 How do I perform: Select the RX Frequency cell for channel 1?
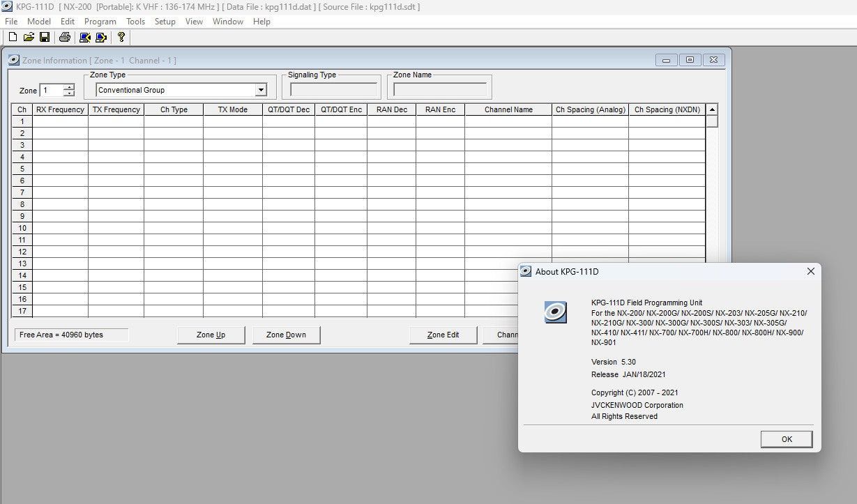60,121
